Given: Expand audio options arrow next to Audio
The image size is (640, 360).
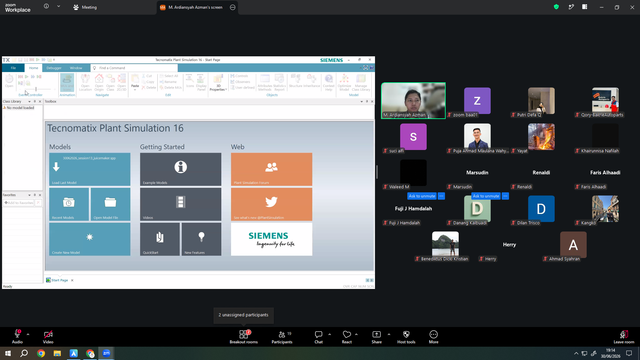Looking at the screenshot, I should [x=28, y=334].
